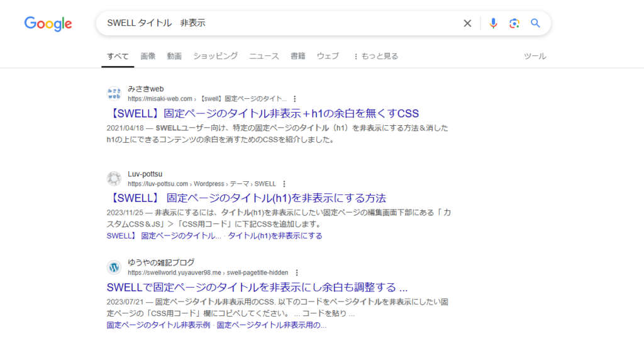644x343 pixels.
Task: Click the ゆうやの雑記ブログ site name
Action: click(x=161, y=262)
